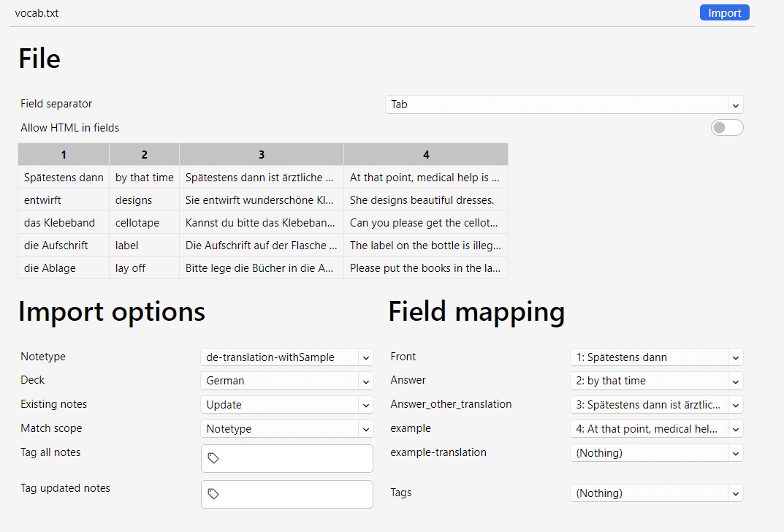This screenshot has height=532, width=784.
Task: Click the 'Spätestens dann' cell in column 1
Action: (64, 178)
